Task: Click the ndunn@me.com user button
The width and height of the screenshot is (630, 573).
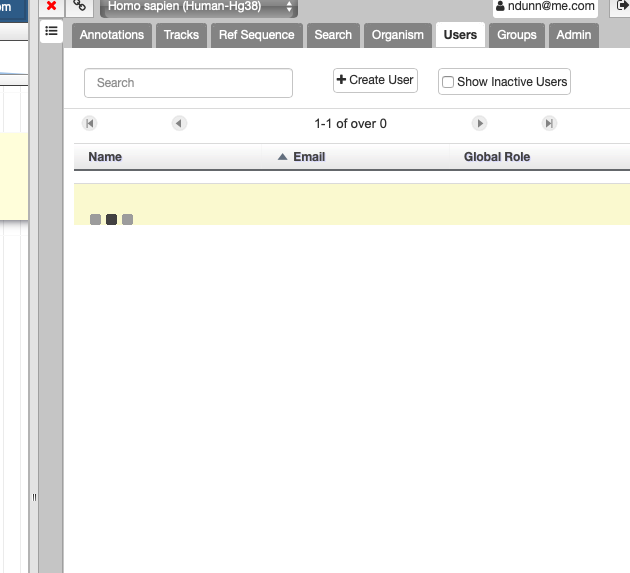Action: pos(545,6)
